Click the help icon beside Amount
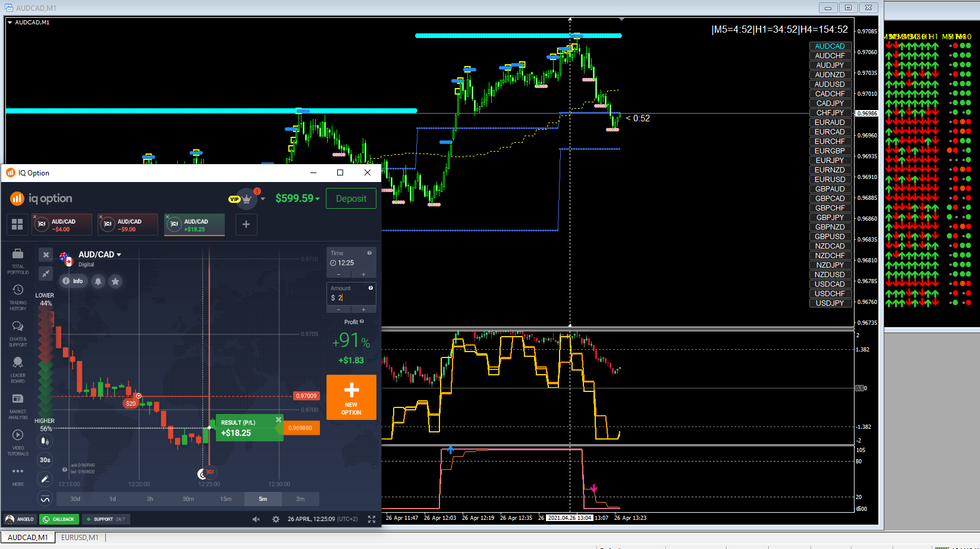Image resolution: width=980 pixels, height=549 pixels. [x=371, y=288]
